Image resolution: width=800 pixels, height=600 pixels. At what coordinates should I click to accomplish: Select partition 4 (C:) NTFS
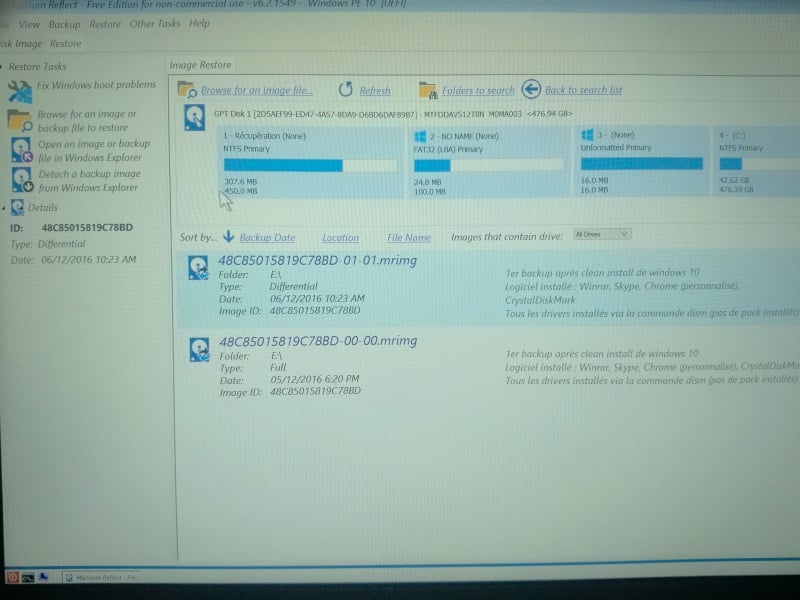(757, 161)
